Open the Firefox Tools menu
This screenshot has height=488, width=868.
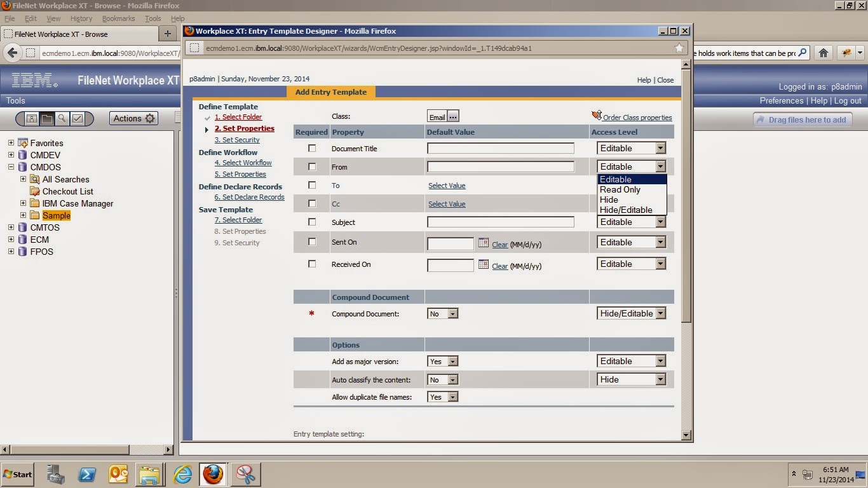point(152,18)
